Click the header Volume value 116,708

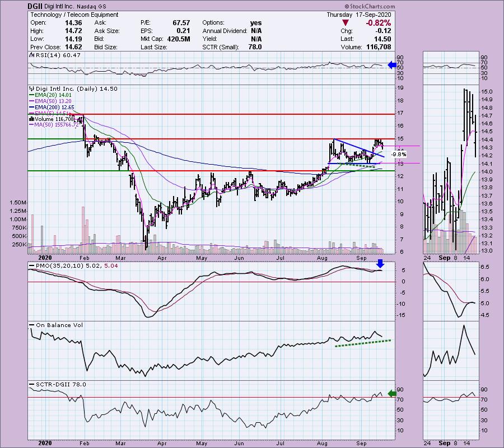pyautogui.click(x=379, y=47)
